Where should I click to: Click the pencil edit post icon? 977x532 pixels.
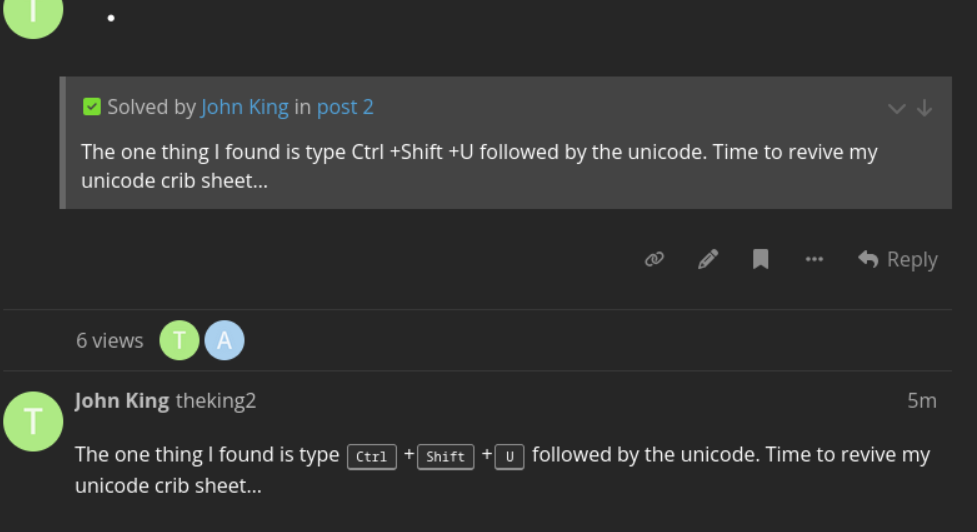coord(708,260)
